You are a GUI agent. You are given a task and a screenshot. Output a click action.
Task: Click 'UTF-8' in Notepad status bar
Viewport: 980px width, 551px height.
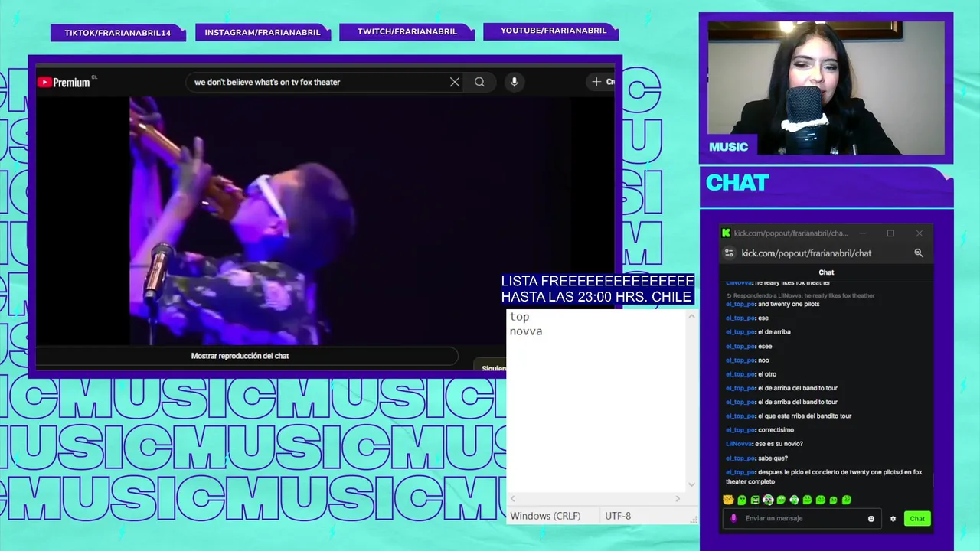coord(618,516)
